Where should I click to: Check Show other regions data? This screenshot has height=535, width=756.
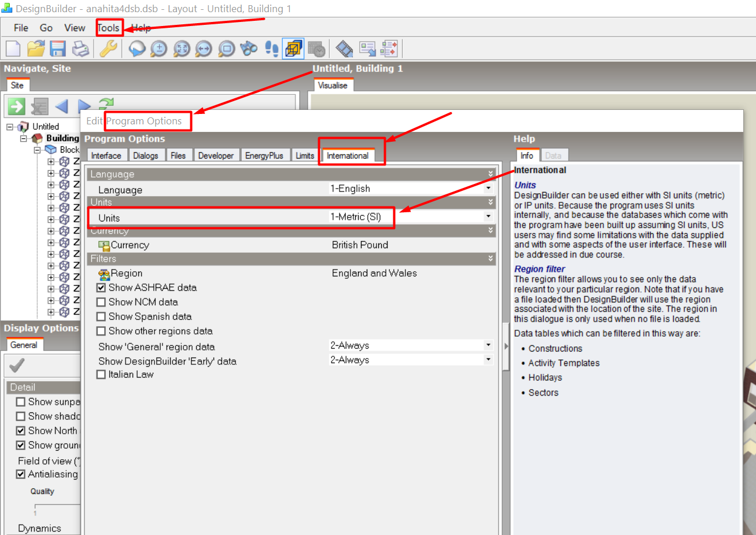(x=101, y=331)
